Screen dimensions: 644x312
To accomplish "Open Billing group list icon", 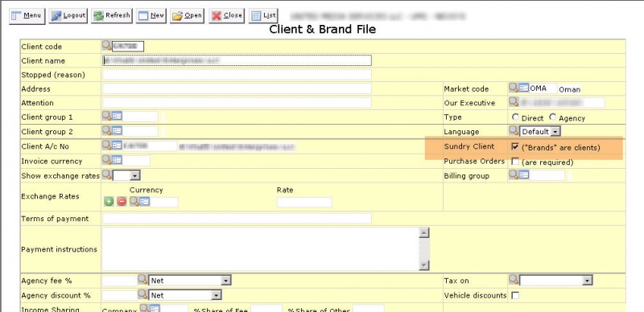I will point(524,174).
